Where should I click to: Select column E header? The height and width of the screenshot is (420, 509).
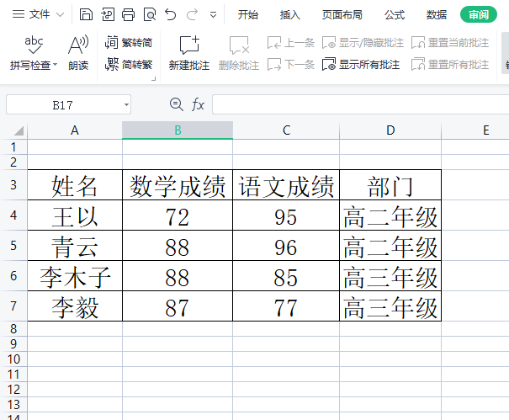pos(485,130)
